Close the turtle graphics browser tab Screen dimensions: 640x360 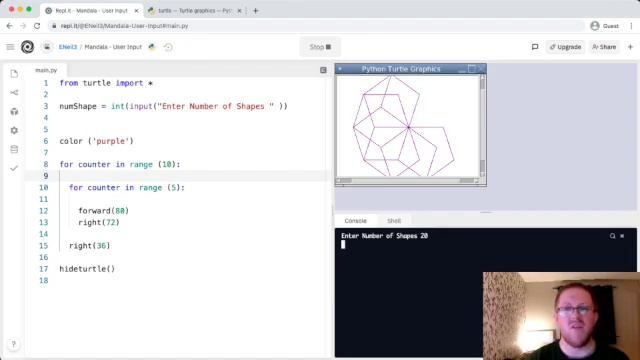tap(239, 11)
